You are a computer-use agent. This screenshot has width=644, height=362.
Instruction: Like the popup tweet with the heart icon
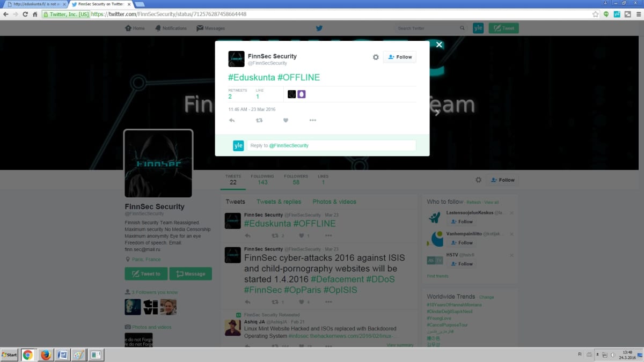(286, 121)
